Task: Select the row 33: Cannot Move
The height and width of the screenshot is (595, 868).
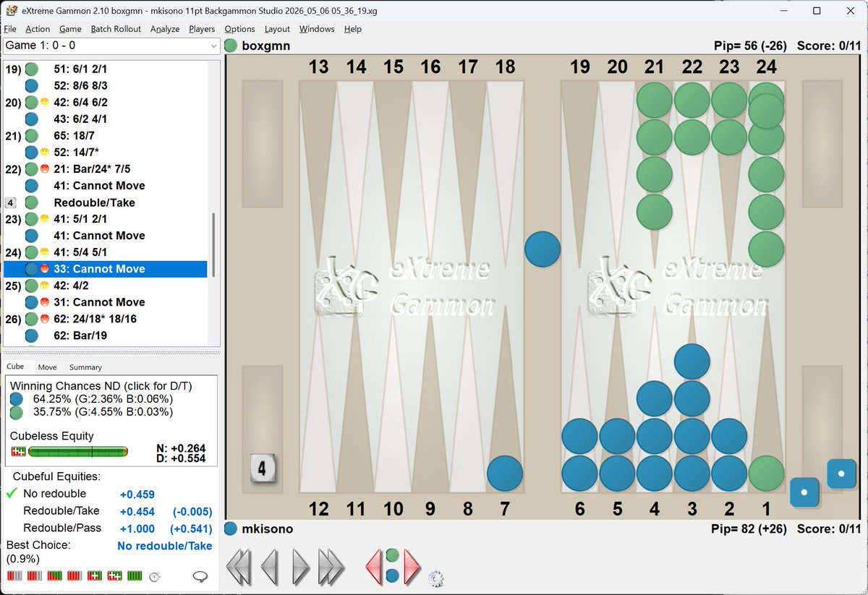Action: (106, 269)
